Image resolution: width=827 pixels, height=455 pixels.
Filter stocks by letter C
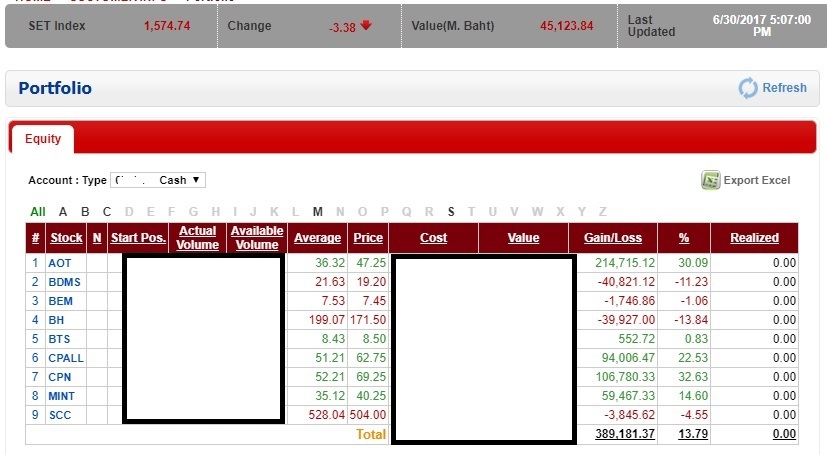[x=107, y=212]
